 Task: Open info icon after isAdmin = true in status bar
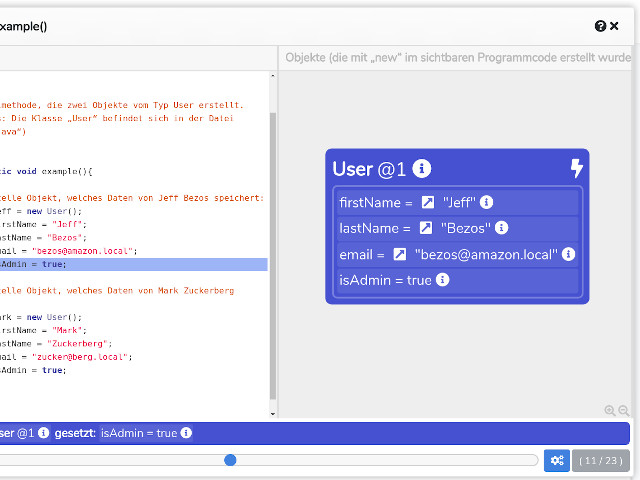tap(186, 433)
